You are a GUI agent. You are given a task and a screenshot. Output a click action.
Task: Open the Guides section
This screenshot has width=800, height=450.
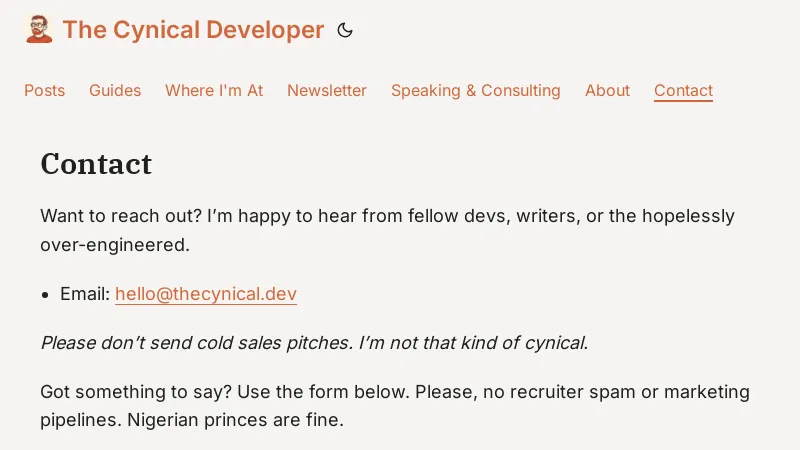pyautogui.click(x=115, y=90)
